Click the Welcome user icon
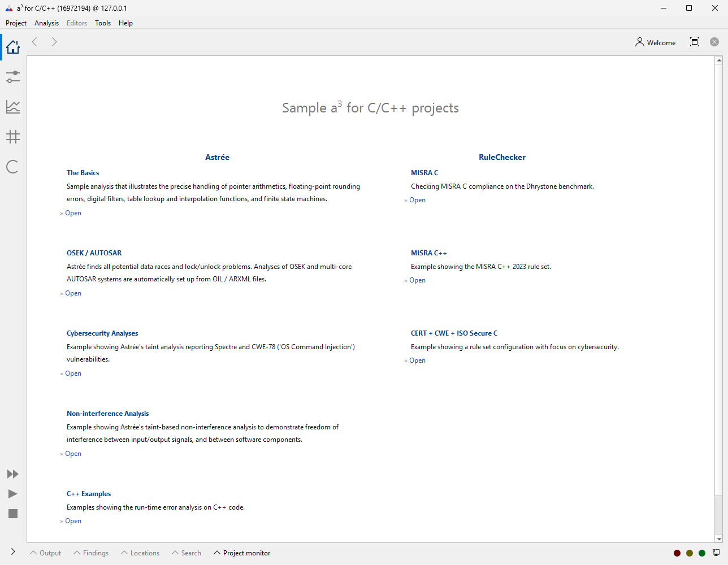Viewport: 728px width, 565px height. pos(639,42)
